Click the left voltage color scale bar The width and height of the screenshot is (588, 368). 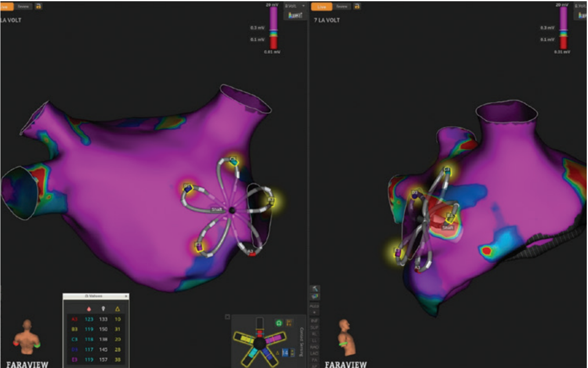273,28
